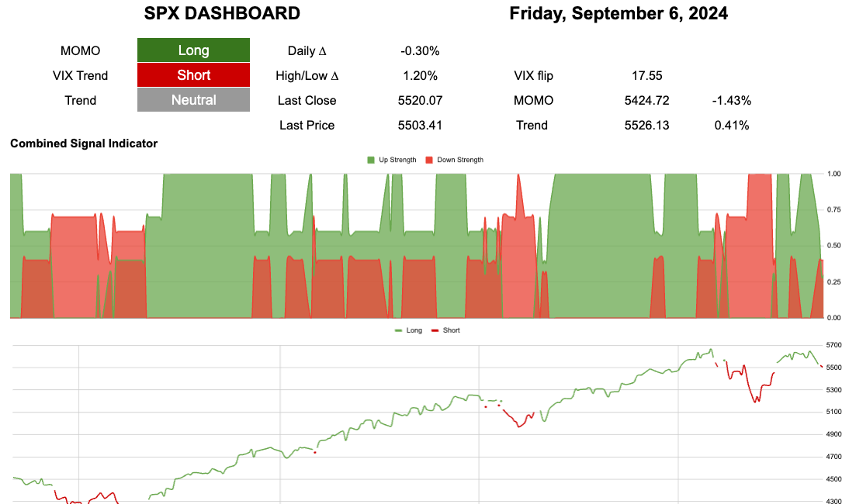Click the 1.20% high/low value
The height and width of the screenshot is (504, 849).
coord(420,76)
